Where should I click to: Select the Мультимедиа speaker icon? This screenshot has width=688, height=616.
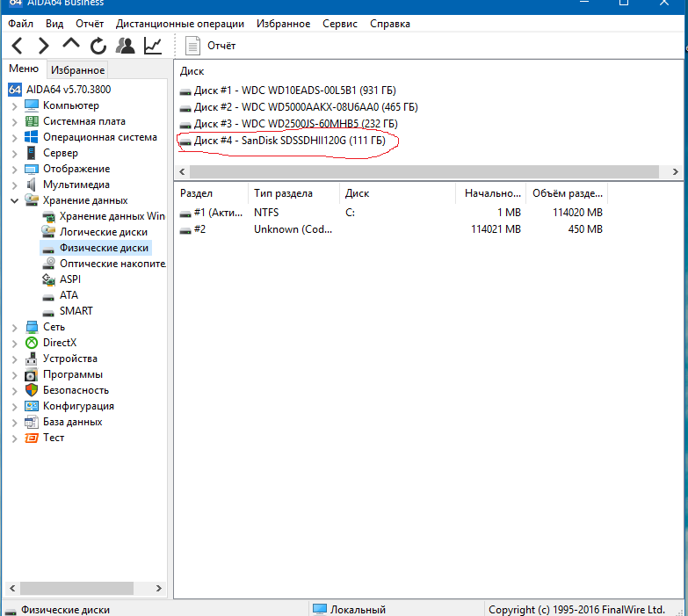[x=32, y=185]
